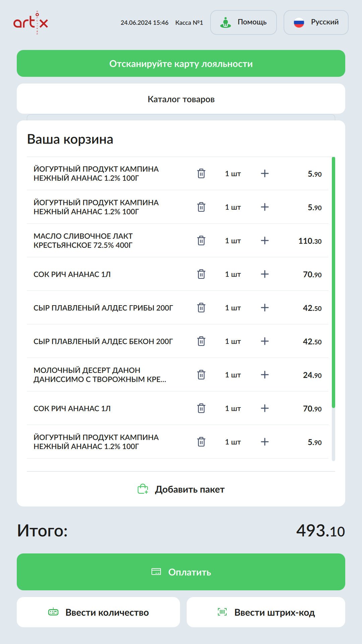The image size is (362, 644).
Task: Increase quantity of МОЛОЧНЫЙ ДЕСЕРТ ДАНОН
Action: (265, 375)
